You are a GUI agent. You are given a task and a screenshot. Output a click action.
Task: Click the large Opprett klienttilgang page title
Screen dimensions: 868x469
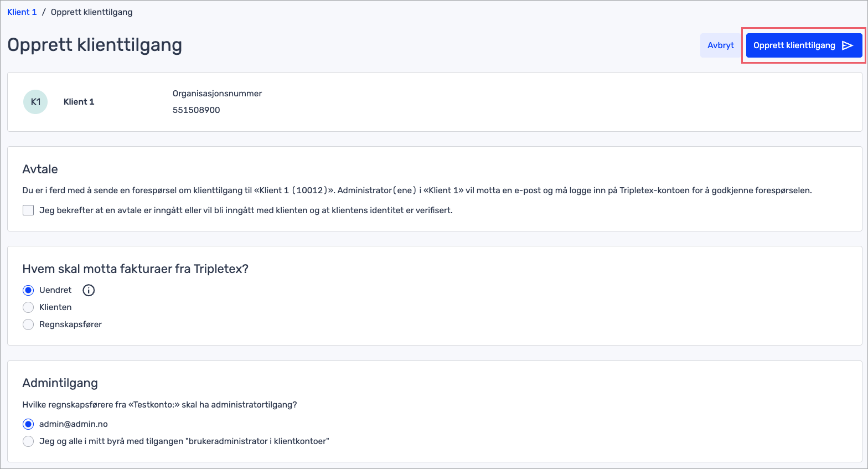tap(95, 45)
